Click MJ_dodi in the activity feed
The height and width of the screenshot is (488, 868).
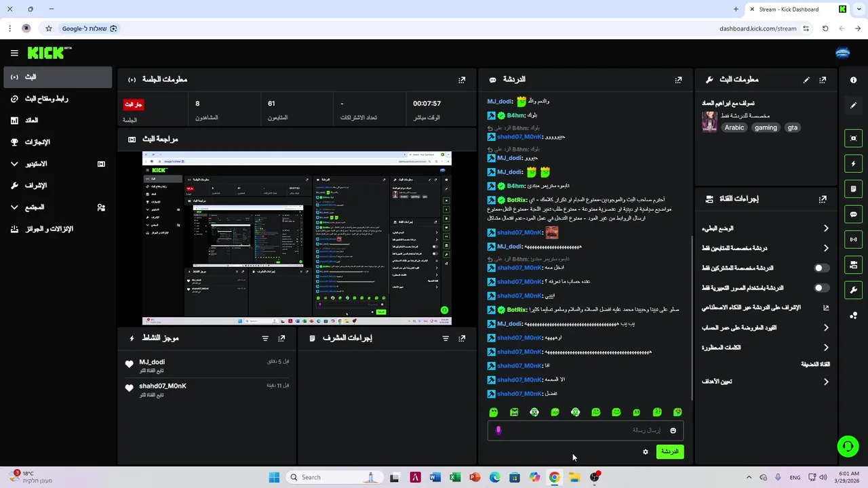click(x=152, y=362)
